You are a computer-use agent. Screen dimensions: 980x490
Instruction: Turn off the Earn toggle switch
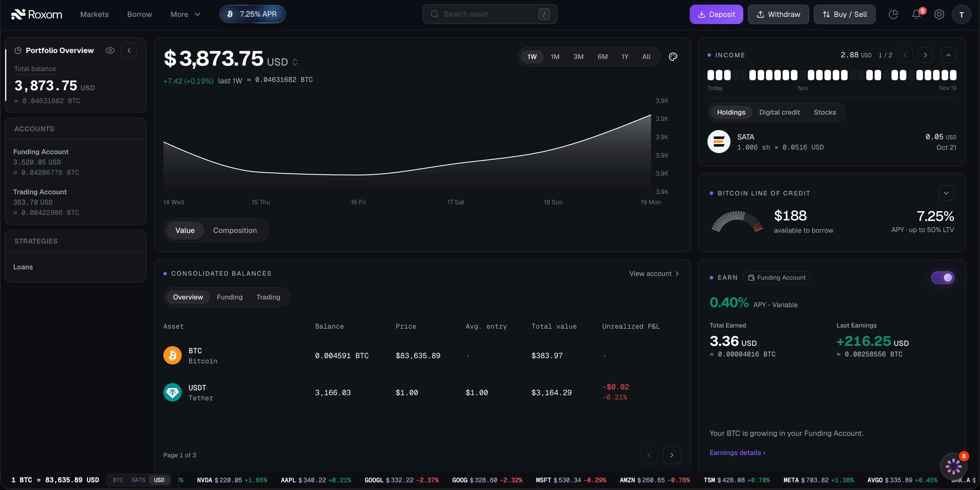click(x=942, y=278)
